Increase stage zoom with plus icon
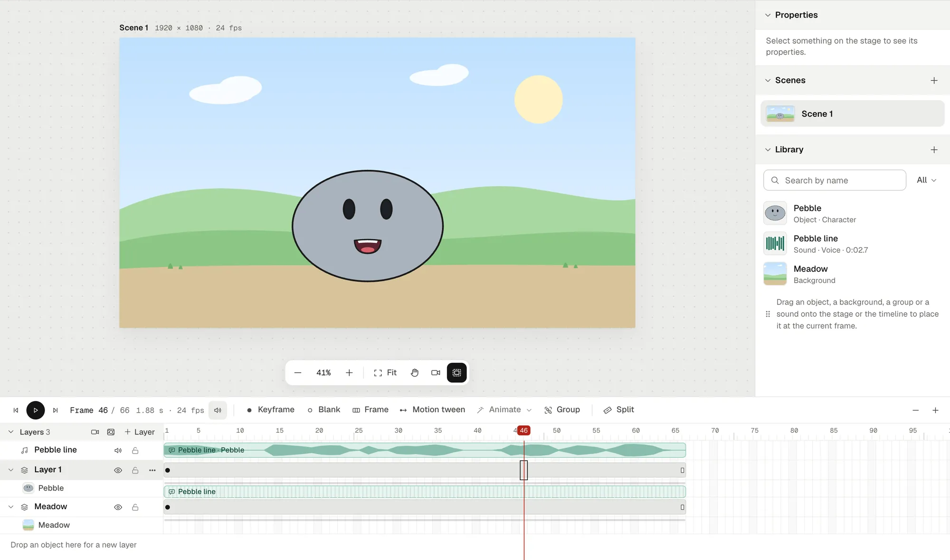This screenshot has width=950, height=560. click(x=349, y=373)
